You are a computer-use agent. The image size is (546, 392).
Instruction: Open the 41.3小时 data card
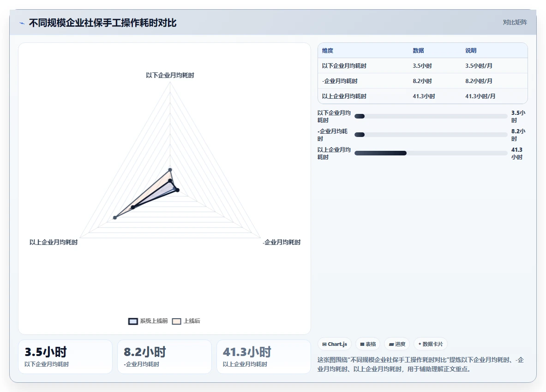(264, 356)
